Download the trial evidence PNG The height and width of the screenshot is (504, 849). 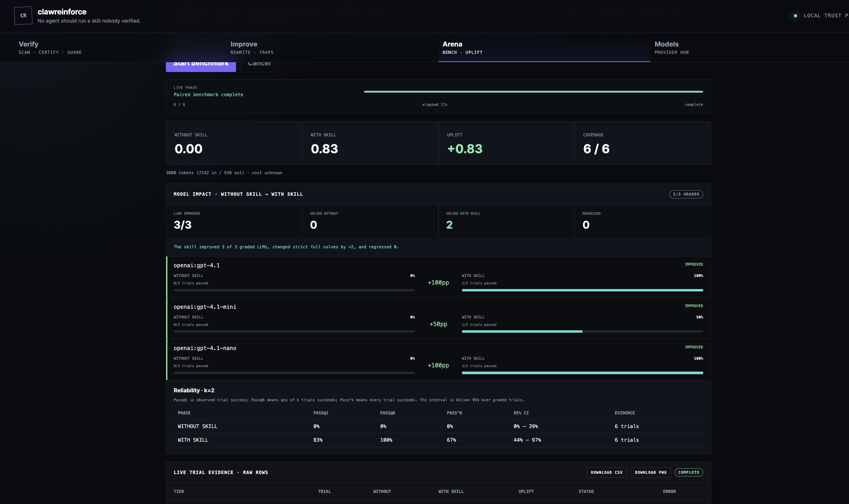click(651, 472)
